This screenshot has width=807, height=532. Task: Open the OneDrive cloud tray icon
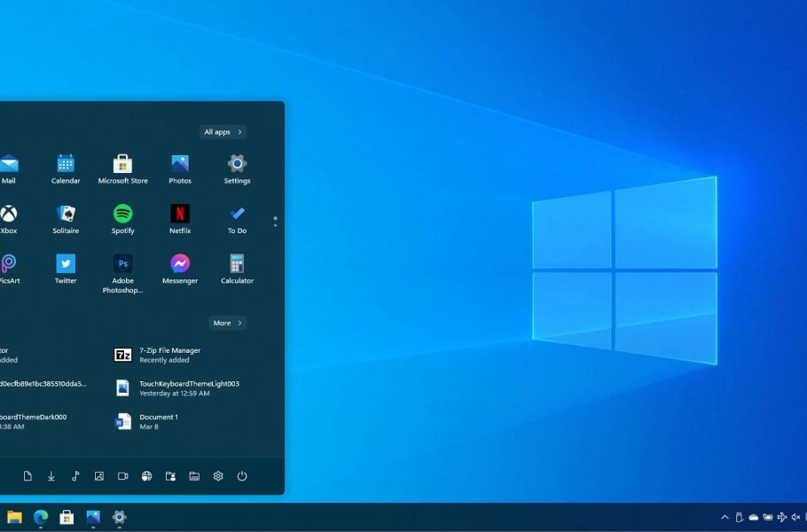pos(754,517)
